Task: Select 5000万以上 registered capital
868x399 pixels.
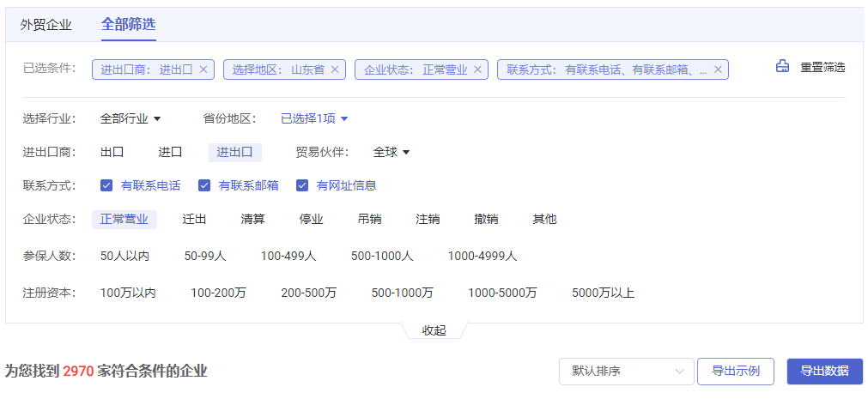Action: [603, 293]
